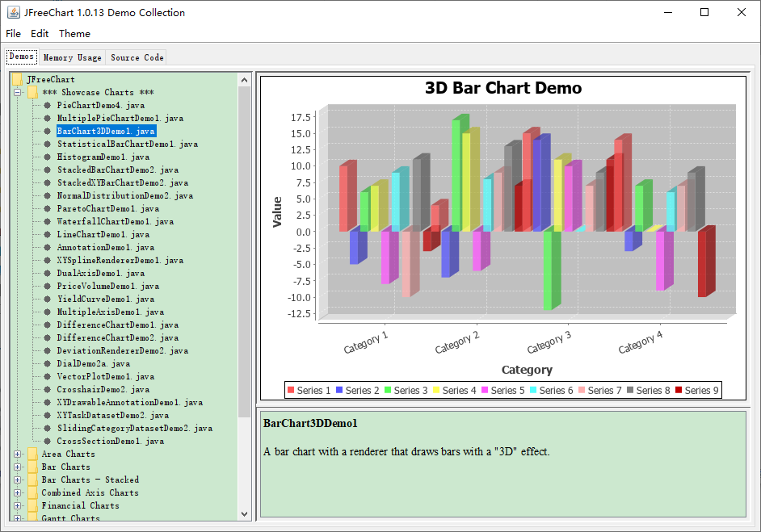Click the Combined Axis Charts folder icon
Viewport: 761px width, 532px height.
pyautogui.click(x=32, y=492)
